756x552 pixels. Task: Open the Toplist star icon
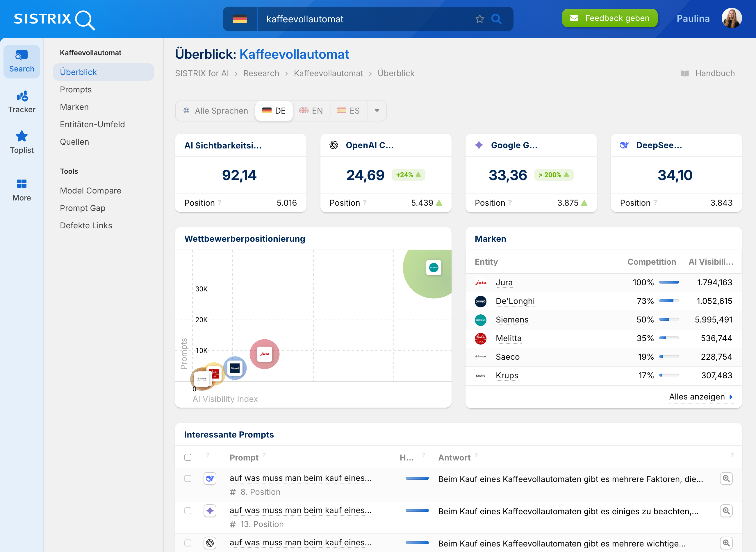coord(22,136)
